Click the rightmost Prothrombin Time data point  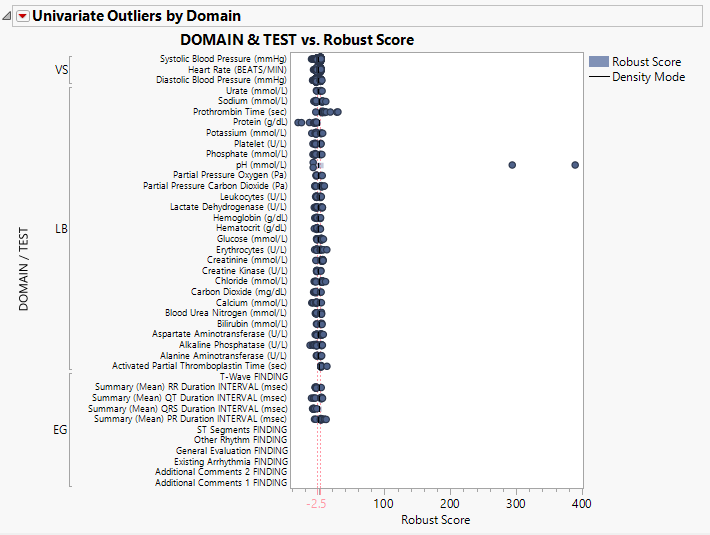tap(337, 112)
